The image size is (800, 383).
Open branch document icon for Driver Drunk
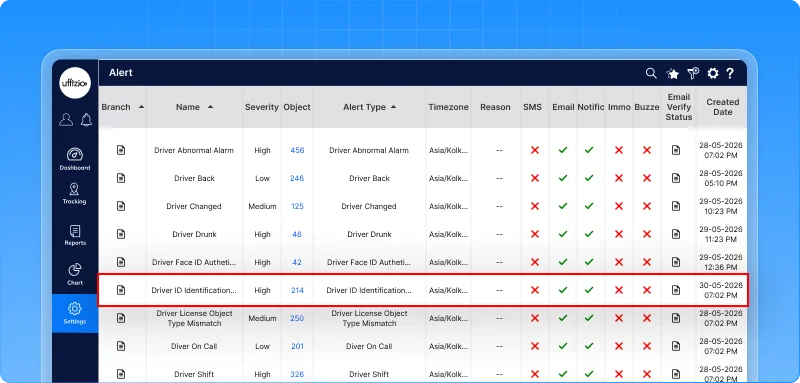121,234
